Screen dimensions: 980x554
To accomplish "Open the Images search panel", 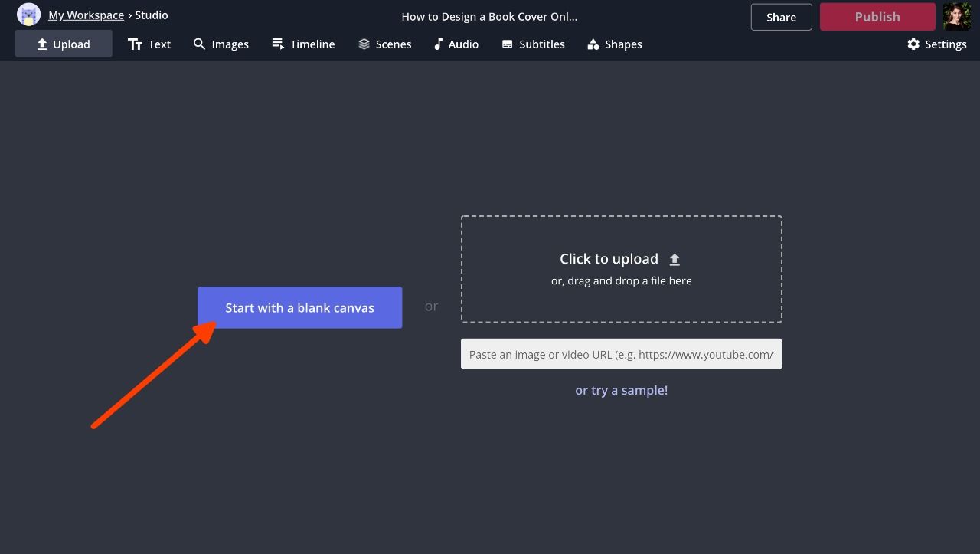I will 220,44.
